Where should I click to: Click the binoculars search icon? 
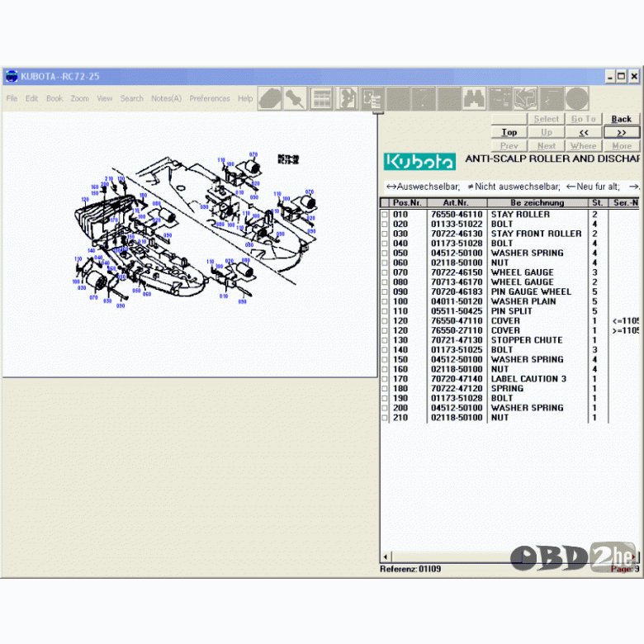[x=475, y=98]
